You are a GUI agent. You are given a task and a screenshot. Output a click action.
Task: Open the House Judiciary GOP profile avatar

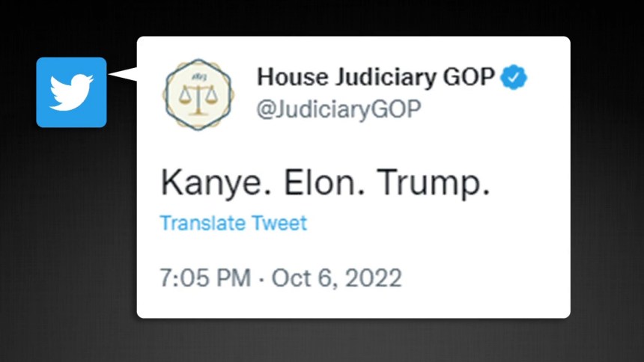pos(198,94)
